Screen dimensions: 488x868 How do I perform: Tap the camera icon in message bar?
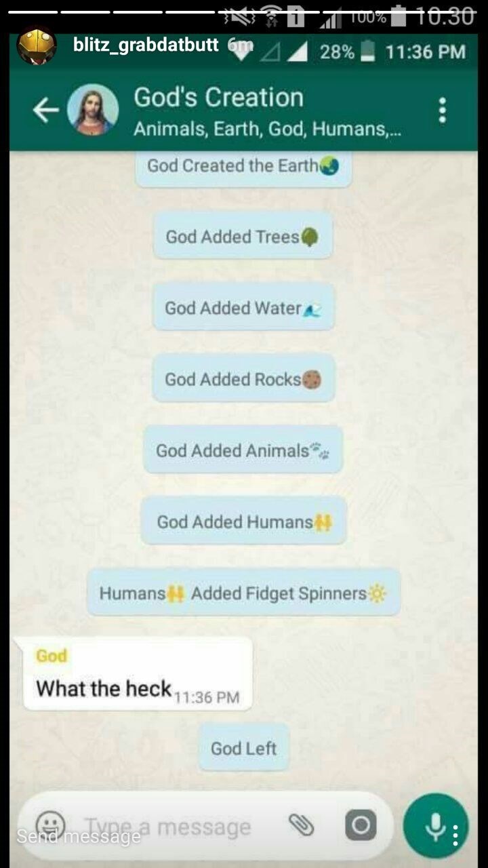[x=361, y=825]
